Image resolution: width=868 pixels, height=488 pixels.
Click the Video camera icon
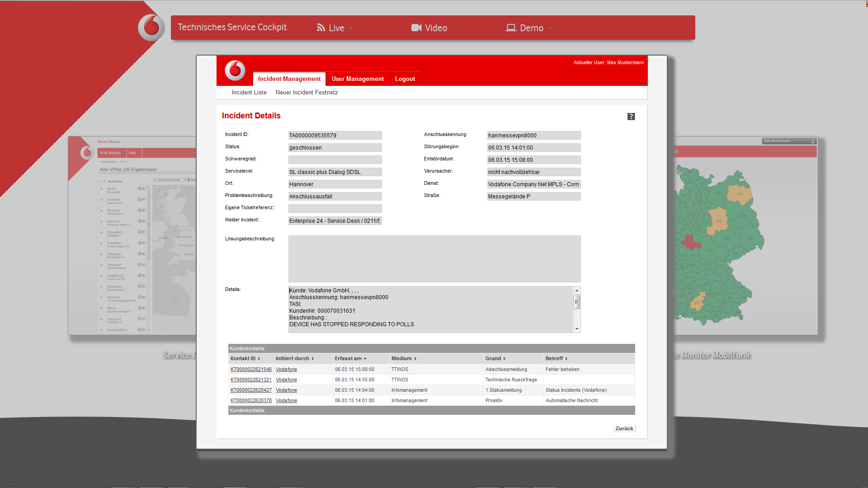(x=416, y=28)
